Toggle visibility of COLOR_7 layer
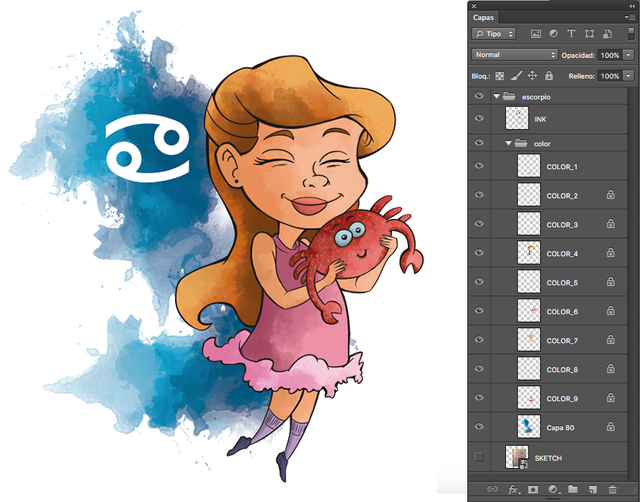The height and width of the screenshot is (502, 640). click(x=479, y=340)
